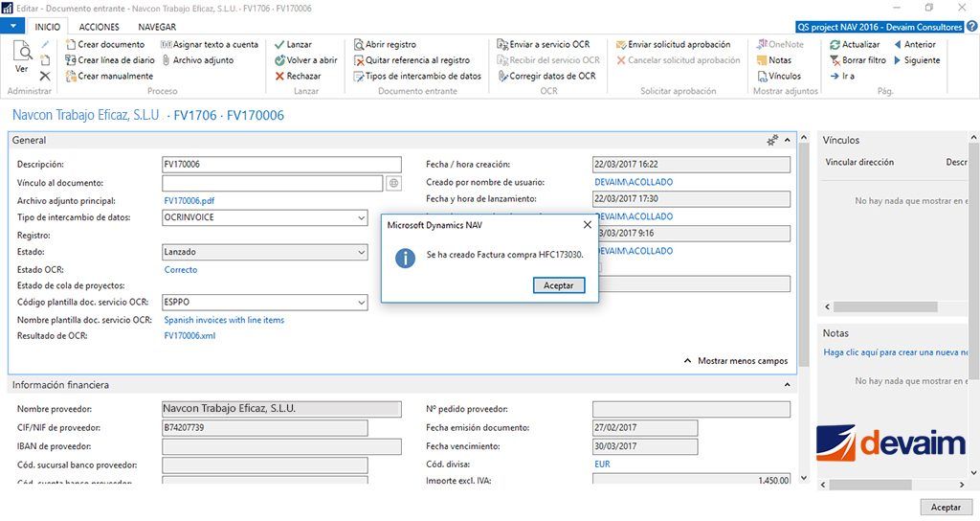Click the edit pencil icon in Administrar
Screen dimensions: 980x521
[45, 44]
